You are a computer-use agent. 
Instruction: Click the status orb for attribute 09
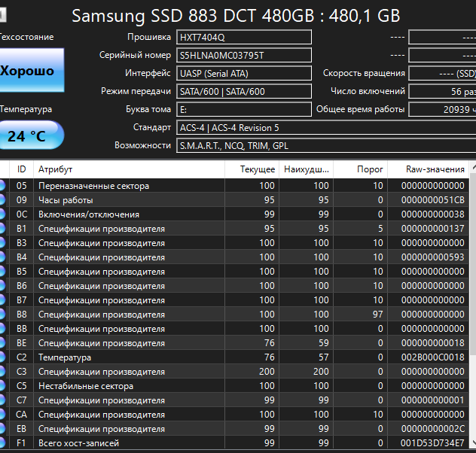coord(2,200)
